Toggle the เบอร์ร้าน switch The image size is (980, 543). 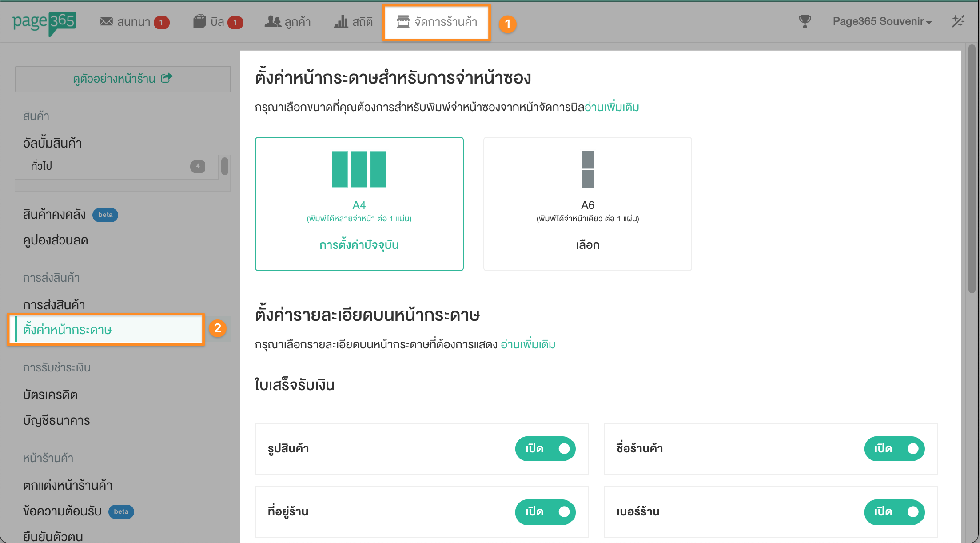[894, 512]
